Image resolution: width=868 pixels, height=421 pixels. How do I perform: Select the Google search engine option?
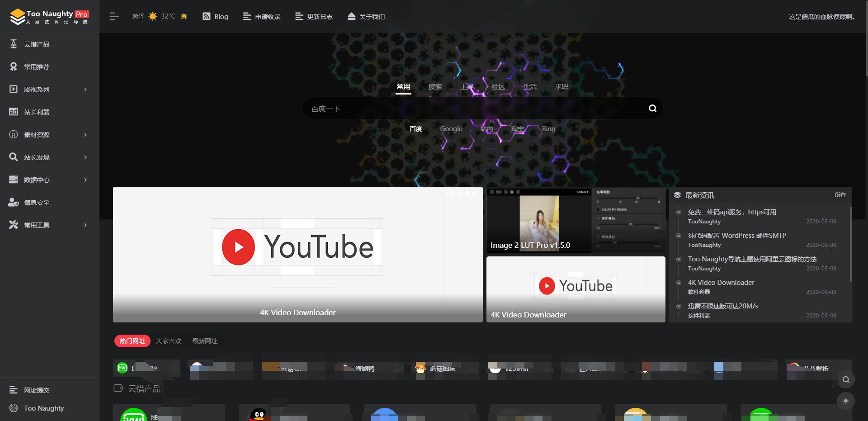point(451,129)
